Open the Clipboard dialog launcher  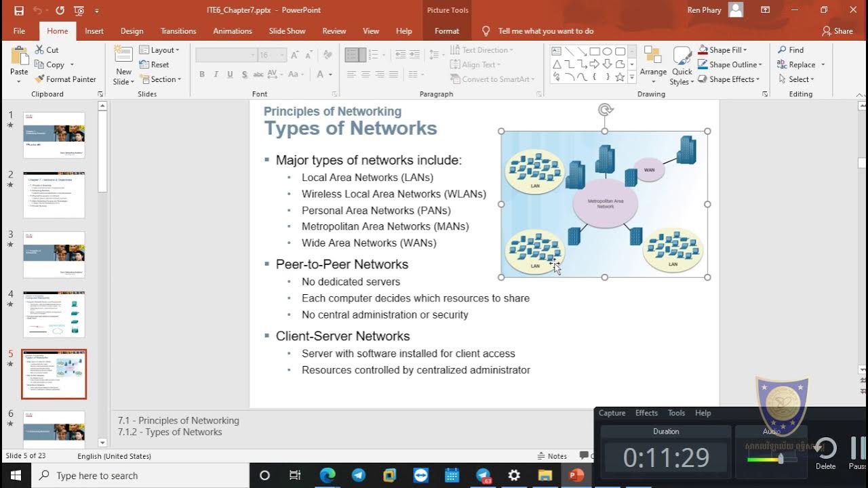click(x=100, y=94)
